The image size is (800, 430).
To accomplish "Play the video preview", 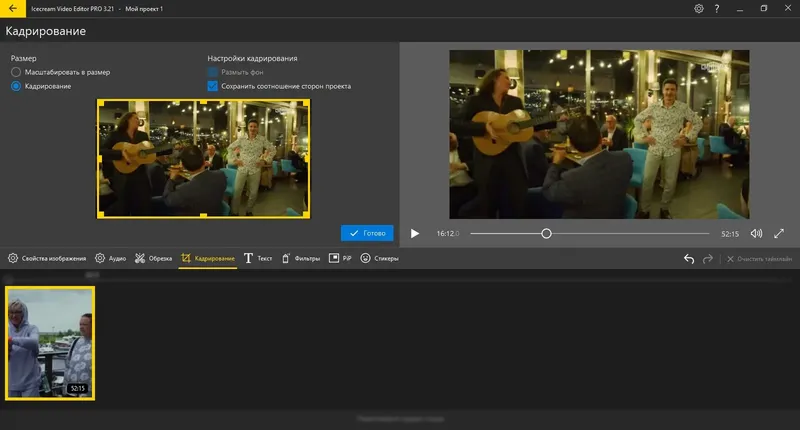I will (415, 234).
